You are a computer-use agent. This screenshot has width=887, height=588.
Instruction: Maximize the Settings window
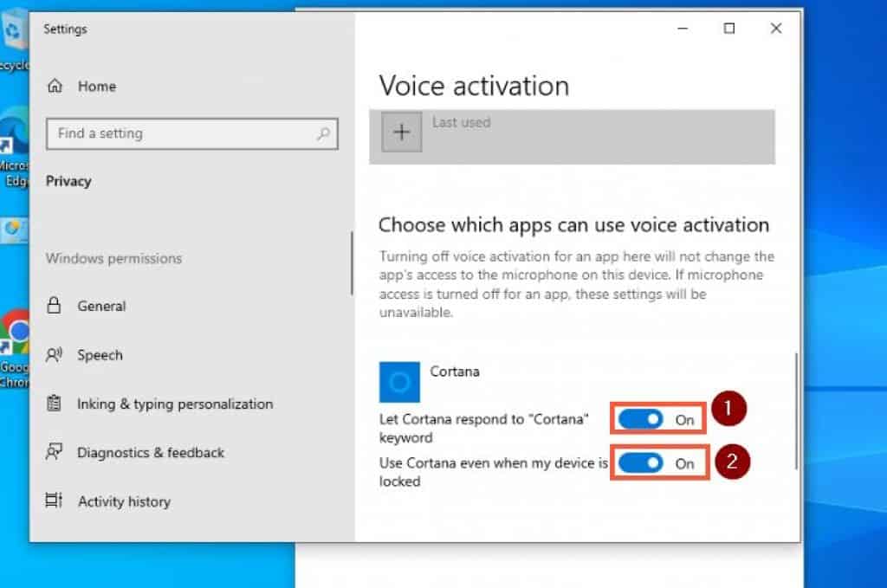(729, 29)
